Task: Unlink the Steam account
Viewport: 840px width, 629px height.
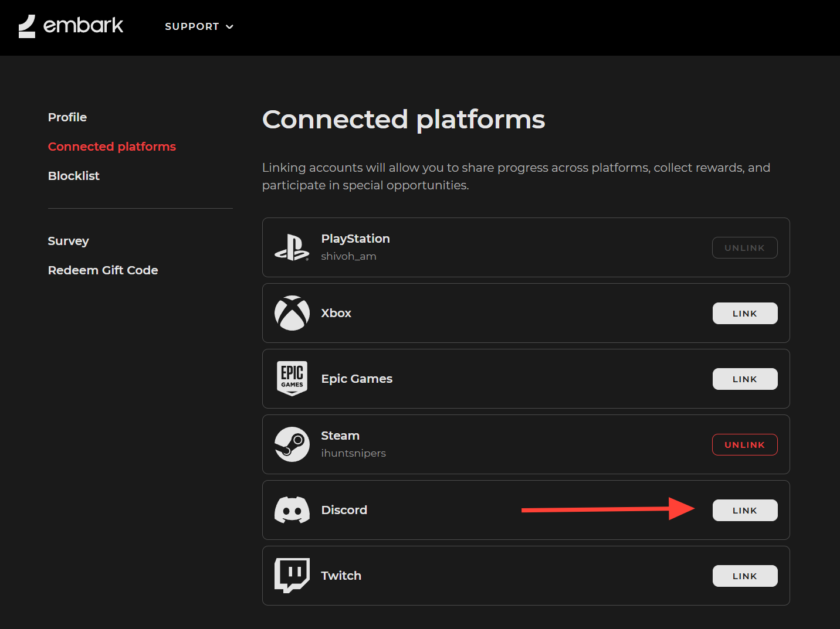Action: [x=745, y=444]
